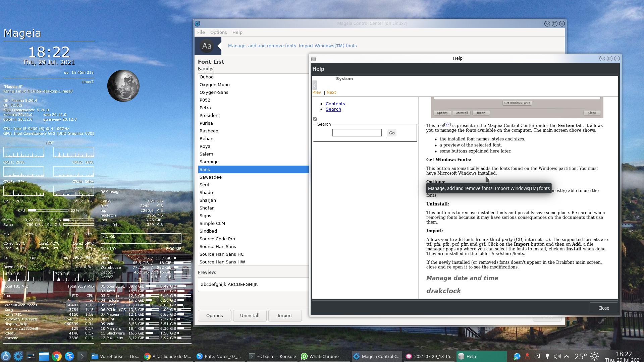Click the red user tray icon
The height and width of the screenshot is (362, 644).
[527, 356]
